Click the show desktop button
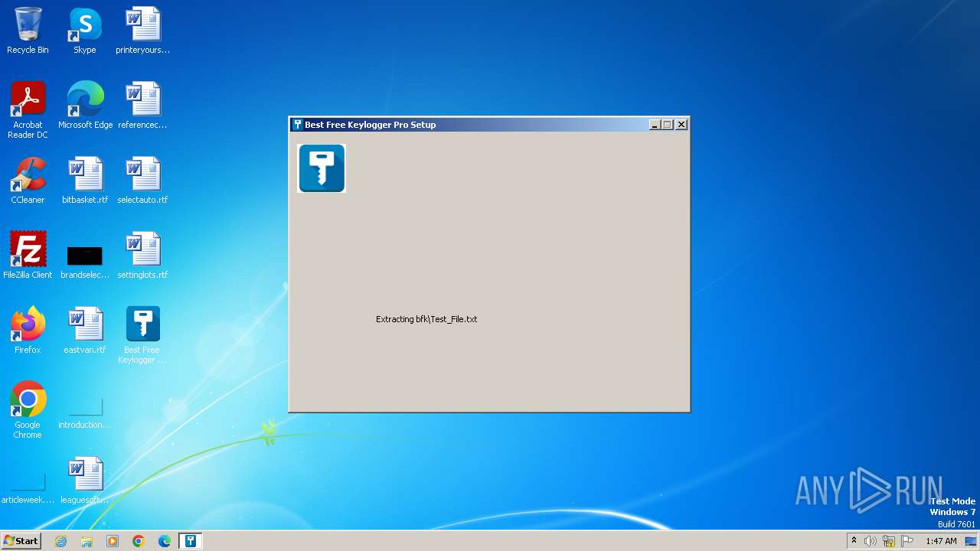Screen dimensions: 980x551 pos(971,541)
